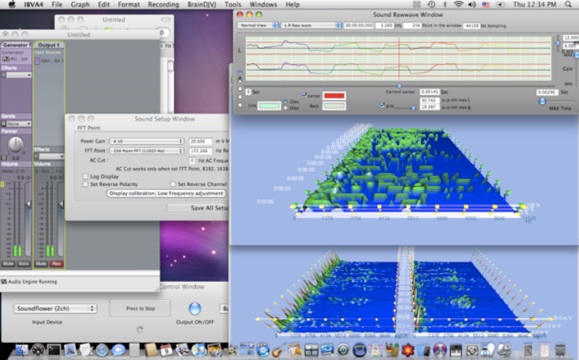Open the Soundflower (2ch) input device dropdown
Viewport: 579px width, 360px height.
[55, 308]
